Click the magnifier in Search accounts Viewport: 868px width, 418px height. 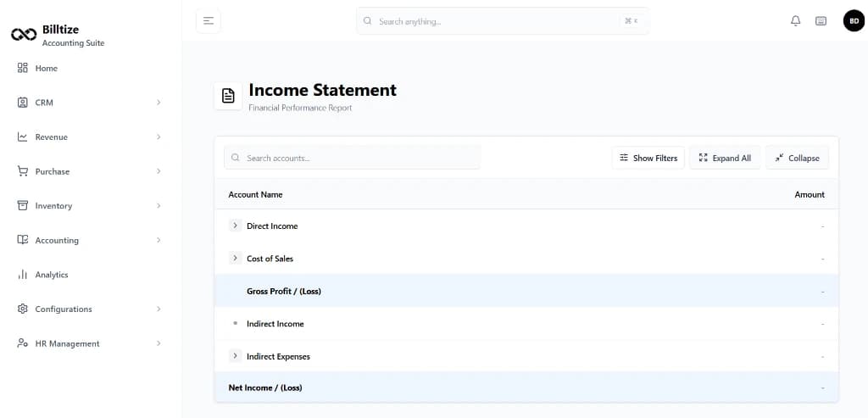tap(236, 158)
